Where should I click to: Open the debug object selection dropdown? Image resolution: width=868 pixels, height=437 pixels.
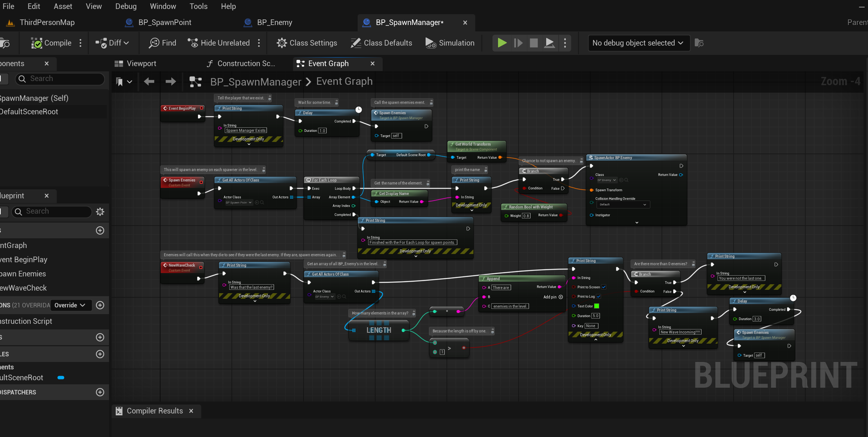638,43
